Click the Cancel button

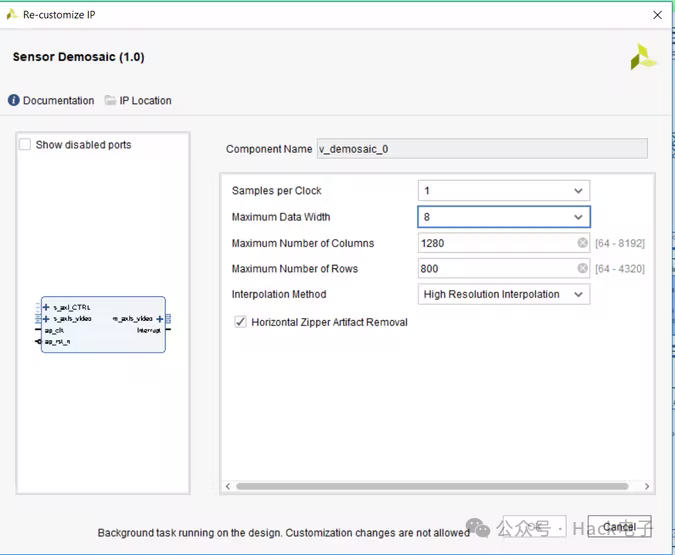pos(619,527)
